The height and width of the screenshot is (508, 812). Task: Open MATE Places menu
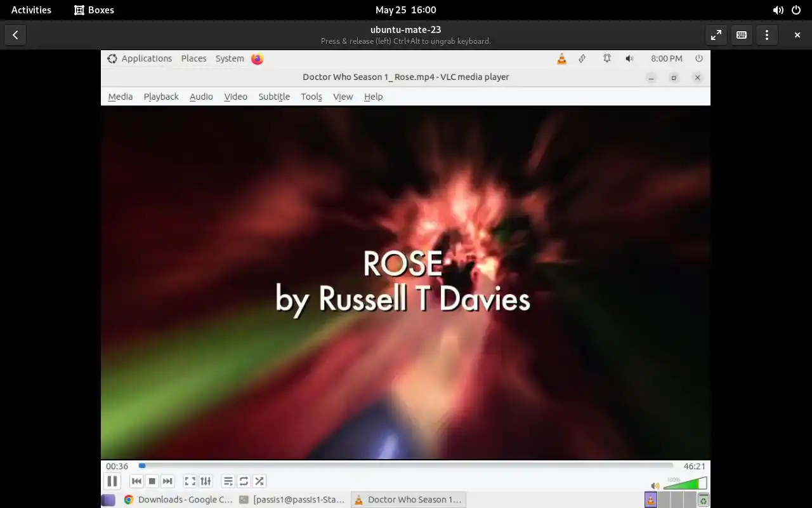(193, 58)
